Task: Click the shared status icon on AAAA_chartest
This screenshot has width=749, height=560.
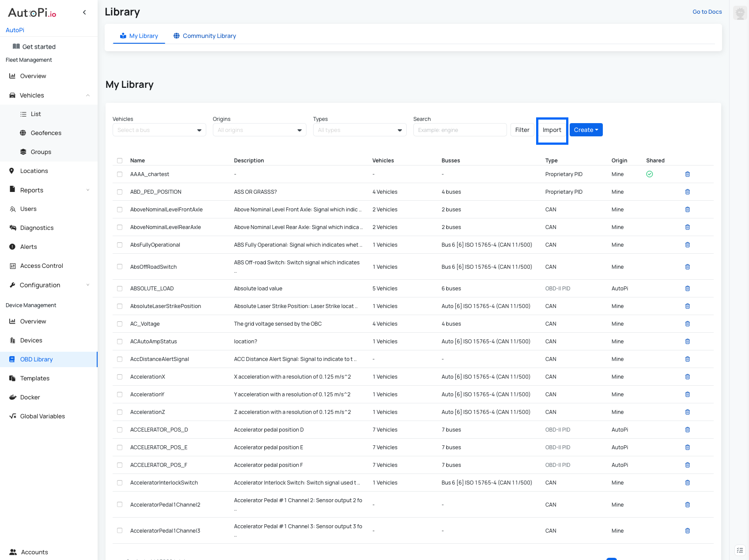Action: pos(649,174)
